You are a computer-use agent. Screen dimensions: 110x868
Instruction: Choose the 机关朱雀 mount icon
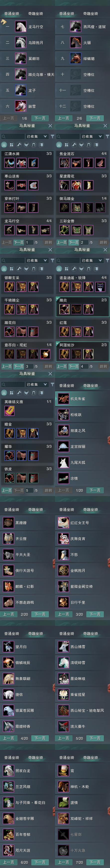63,399
